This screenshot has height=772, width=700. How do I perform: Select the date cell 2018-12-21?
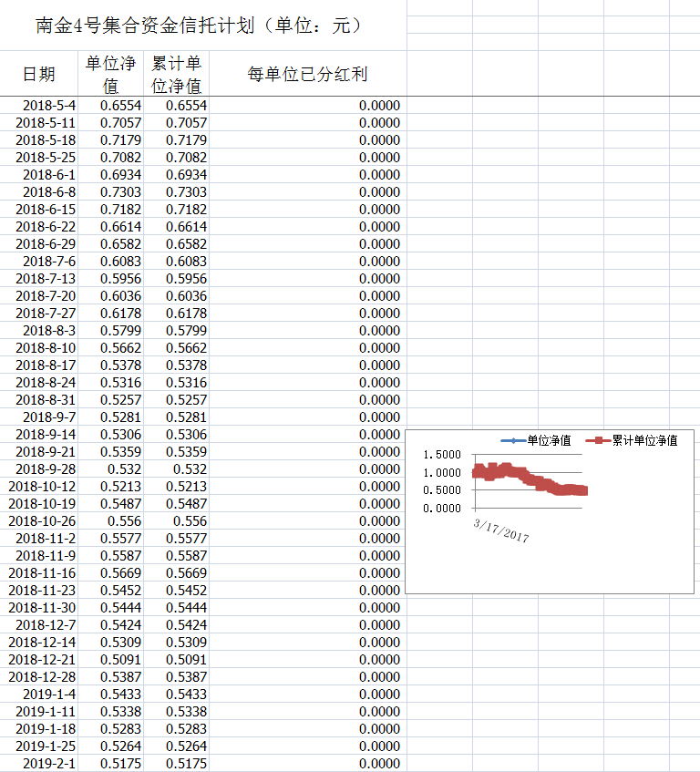coord(39,659)
